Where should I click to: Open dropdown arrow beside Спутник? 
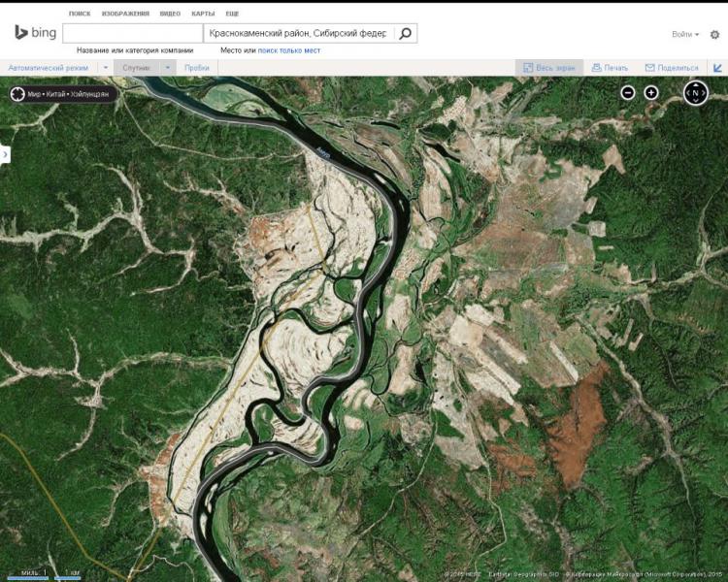click(x=168, y=68)
